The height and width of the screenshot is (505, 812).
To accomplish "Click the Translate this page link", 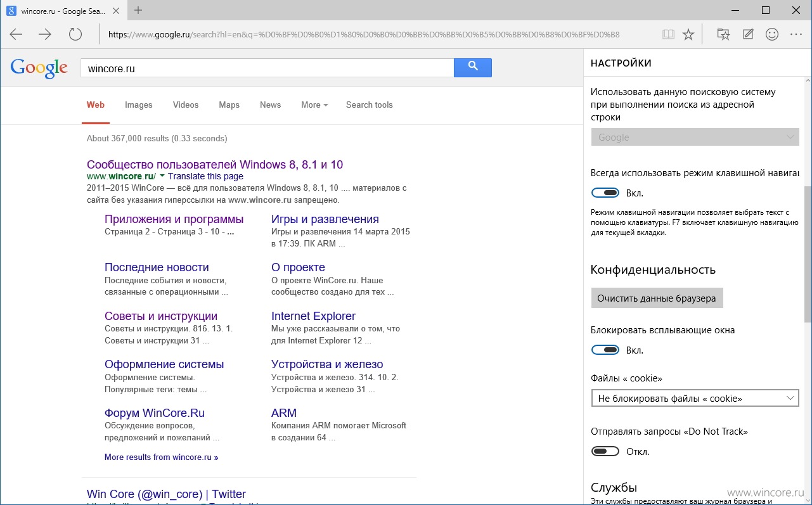I will (x=205, y=177).
